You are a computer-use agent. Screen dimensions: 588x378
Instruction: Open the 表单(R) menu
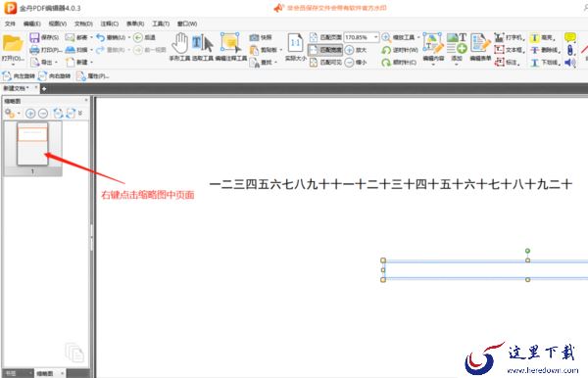tap(135, 24)
